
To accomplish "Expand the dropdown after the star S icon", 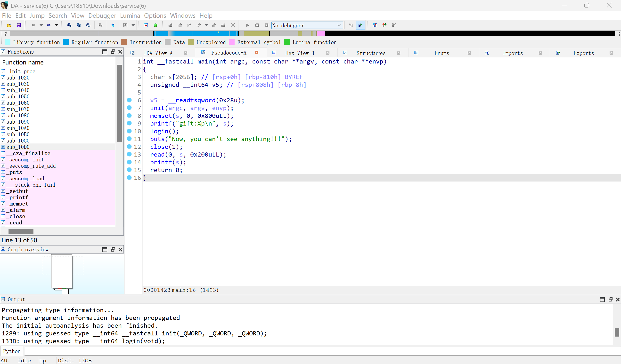I will (x=206, y=25).
